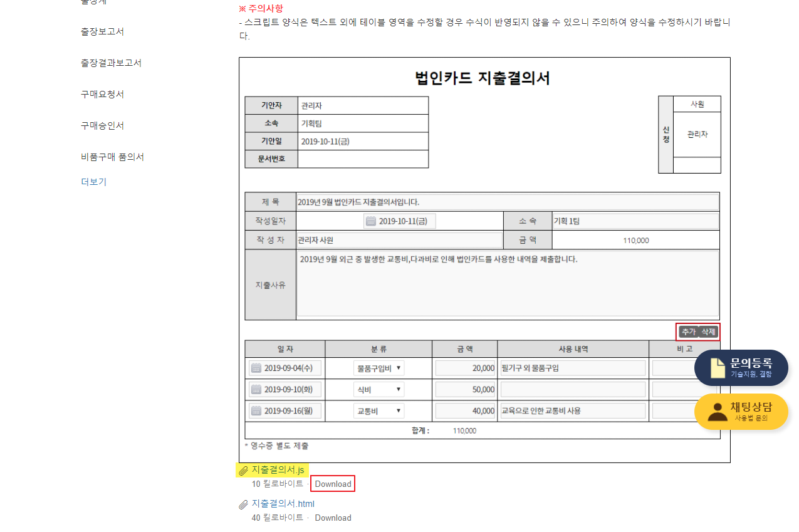Click paperclip icon beside 지출결의서.js
799x532 pixels.
(x=244, y=471)
